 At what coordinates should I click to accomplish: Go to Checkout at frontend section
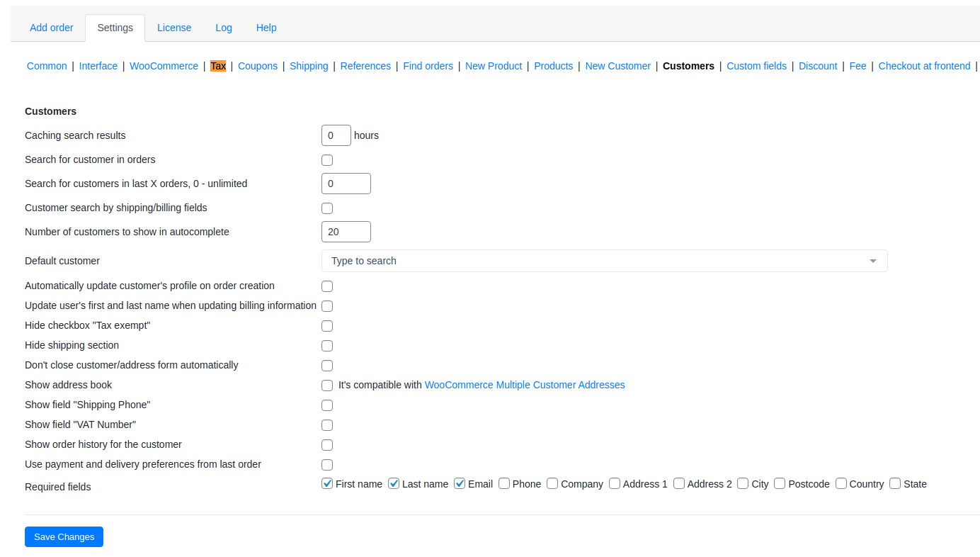[925, 66]
